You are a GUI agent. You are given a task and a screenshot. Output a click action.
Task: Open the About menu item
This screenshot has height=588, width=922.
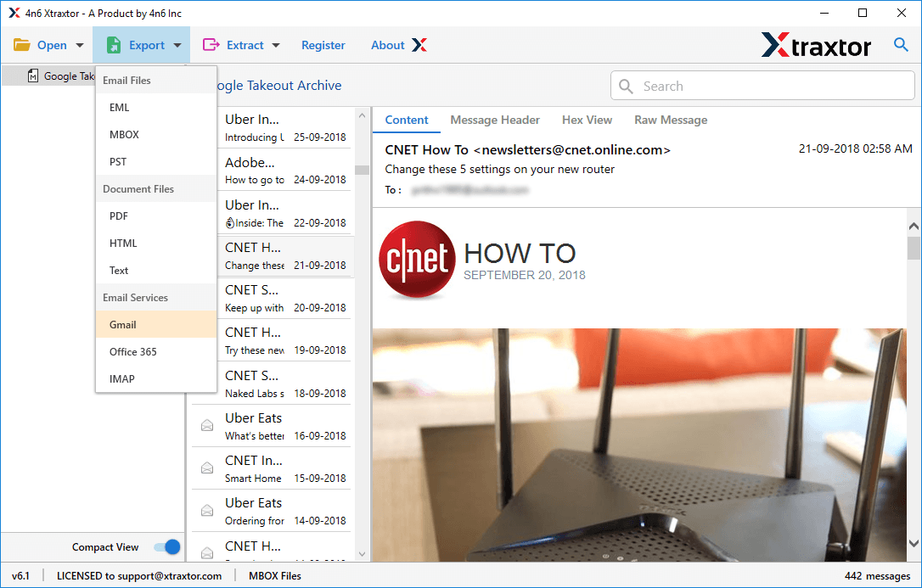pyautogui.click(x=388, y=45)
